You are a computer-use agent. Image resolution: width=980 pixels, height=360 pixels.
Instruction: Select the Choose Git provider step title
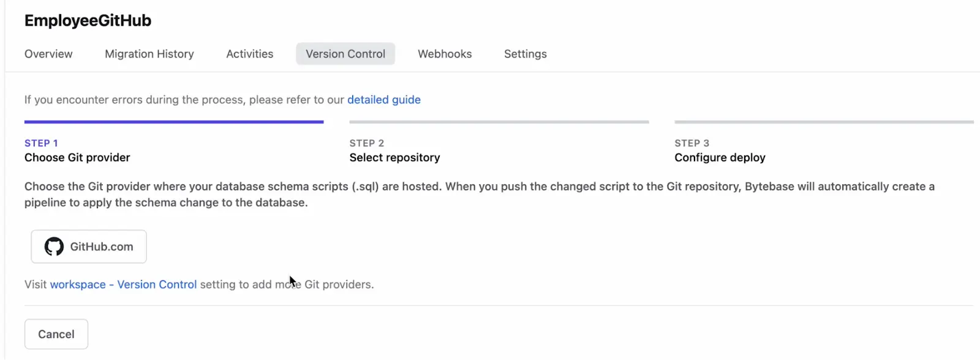click(x=77, y=157)
